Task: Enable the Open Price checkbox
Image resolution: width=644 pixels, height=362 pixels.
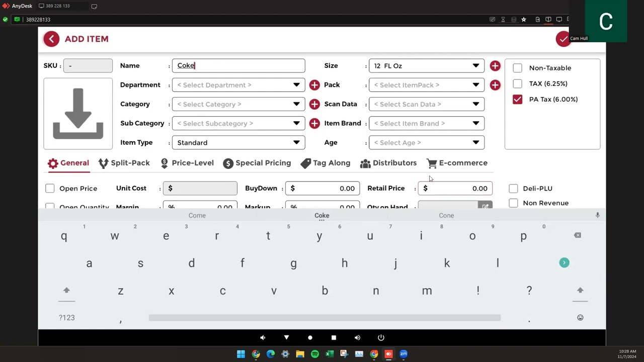Action: (50, 188)
